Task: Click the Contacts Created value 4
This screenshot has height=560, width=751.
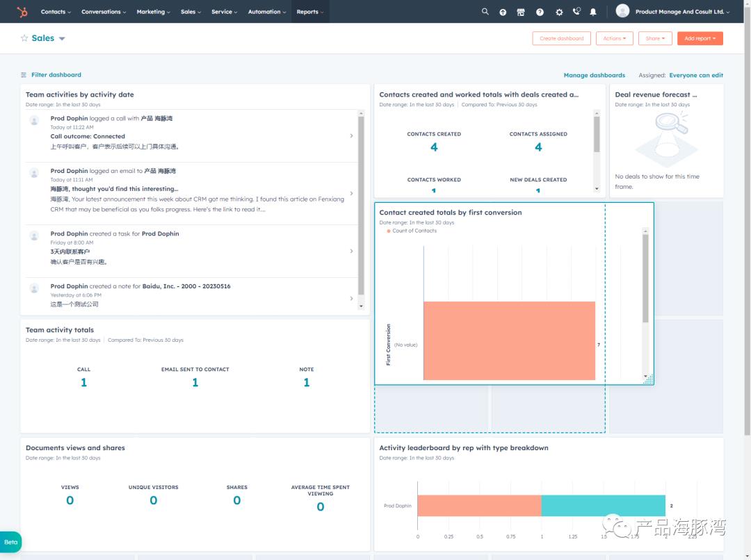Action: pyautogui.click(x=434, y=147)
